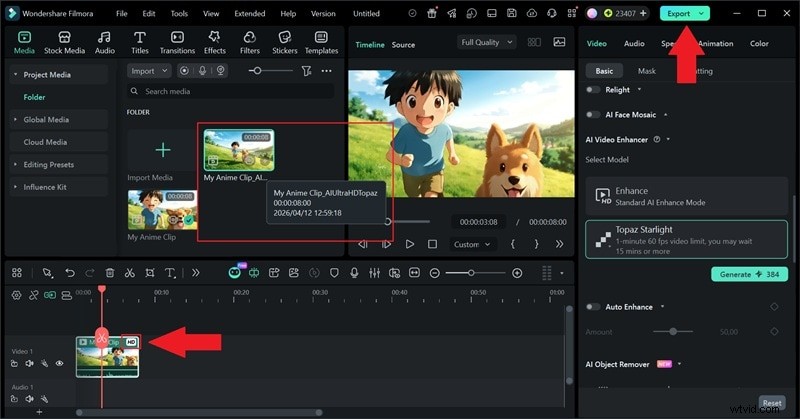Expand the Project Media tree

point(15,75)
